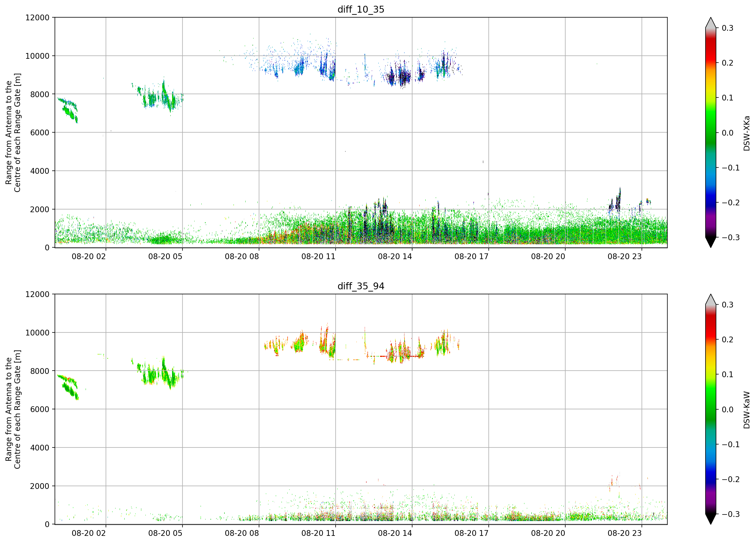
Task: Click the 0.0 tick on the DSW-KaW colorbar
Action: click(728, 410)
